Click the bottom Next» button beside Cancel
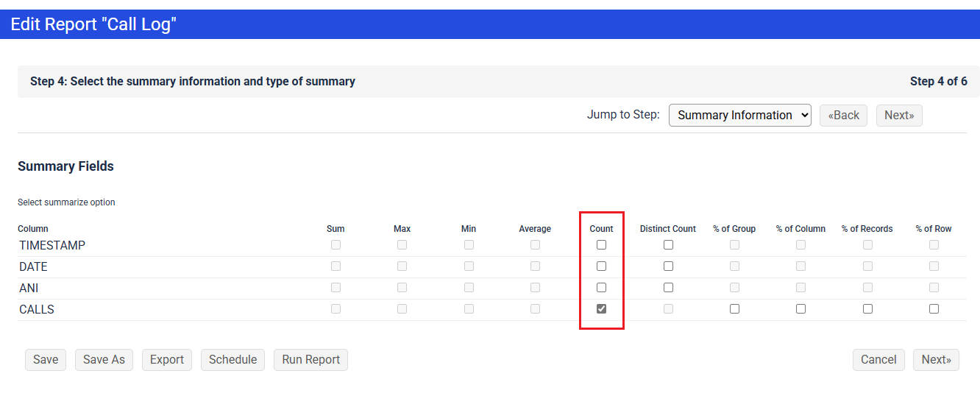 (x=936, y=360)
